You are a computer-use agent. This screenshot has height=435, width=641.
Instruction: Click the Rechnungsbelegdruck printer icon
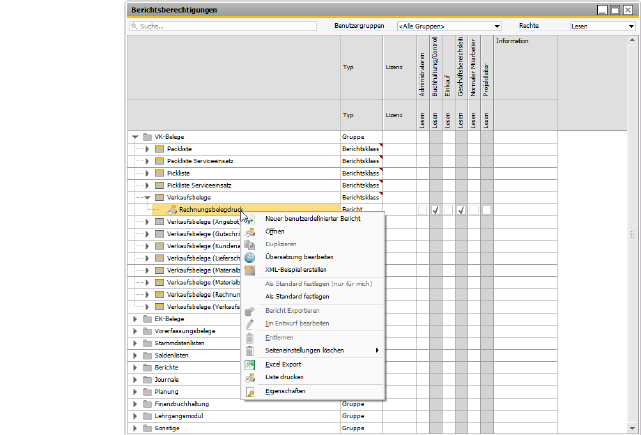[172, 210]
